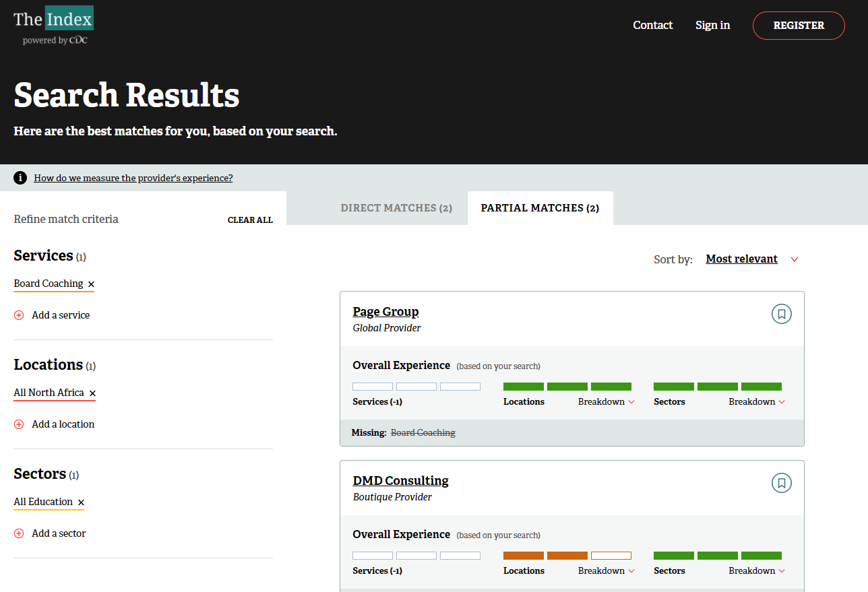Viewport: 868px width, 592px height.
Task: Click the info icon beside experience question
Action: 20,178
